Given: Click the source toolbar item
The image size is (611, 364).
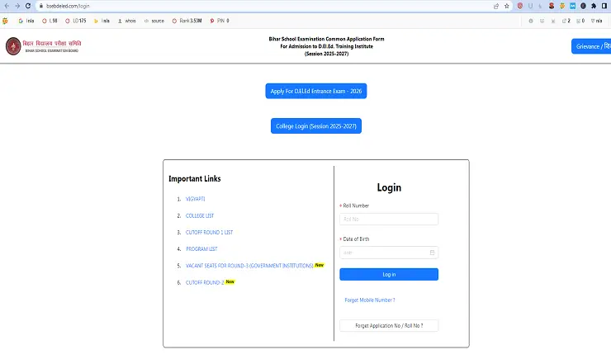Looking at the screenshot, I should pos(154,20).
